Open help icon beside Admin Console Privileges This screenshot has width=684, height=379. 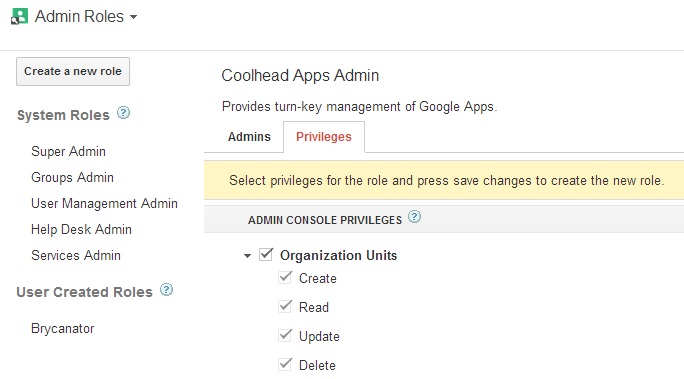point(414,217)
